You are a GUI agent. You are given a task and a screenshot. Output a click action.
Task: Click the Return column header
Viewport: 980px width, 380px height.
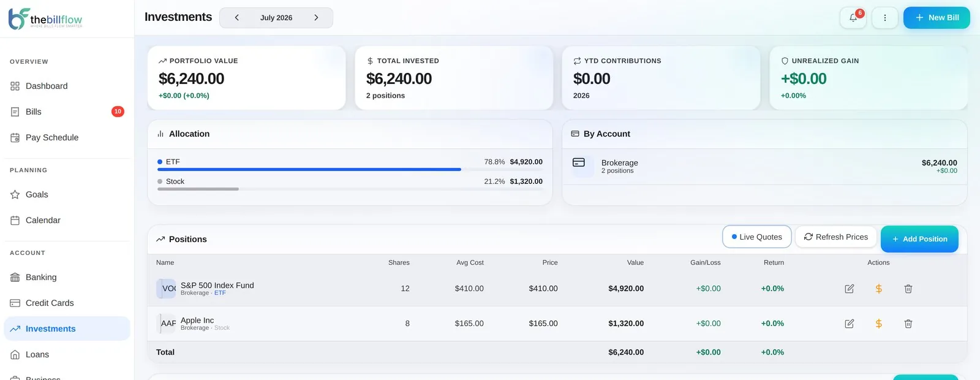tap(774, 263)
